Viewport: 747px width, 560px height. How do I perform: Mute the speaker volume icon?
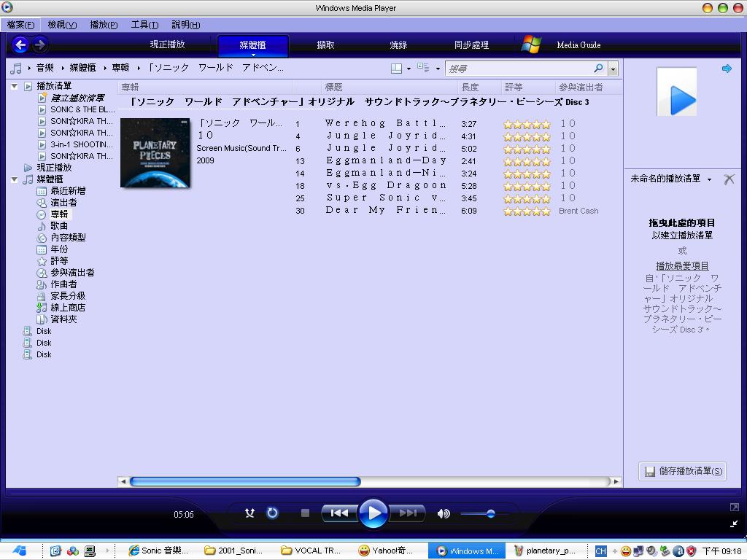(443, 513)
